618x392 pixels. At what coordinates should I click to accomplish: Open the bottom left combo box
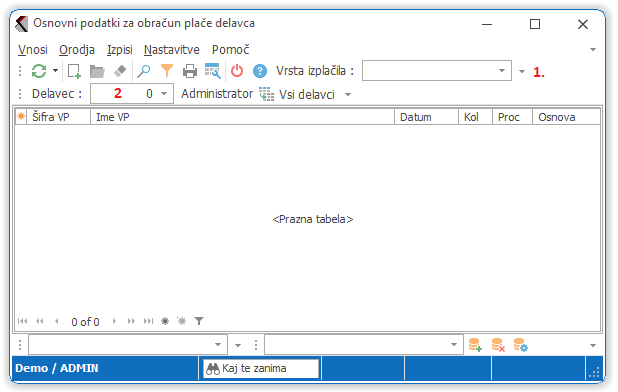click(128, 345)
